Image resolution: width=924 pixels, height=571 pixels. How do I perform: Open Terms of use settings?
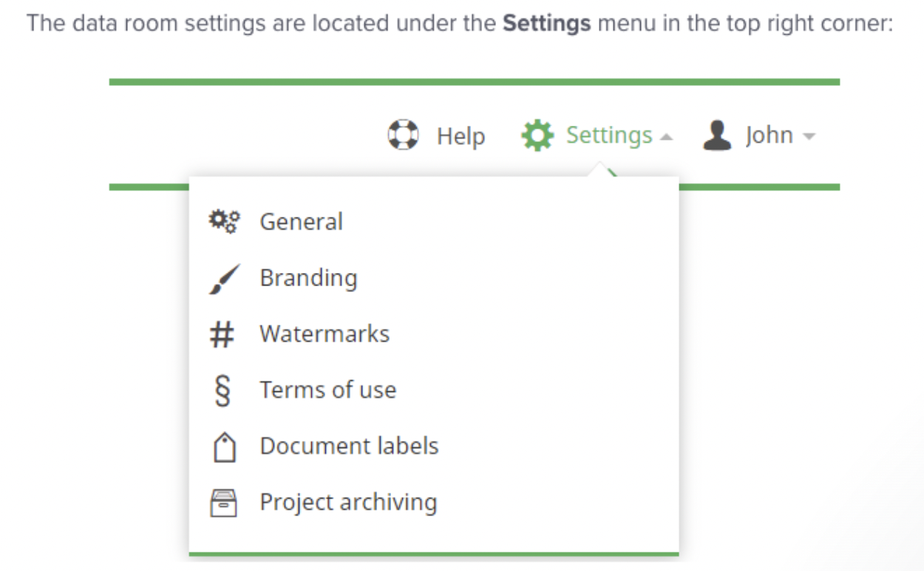(327, 390)
